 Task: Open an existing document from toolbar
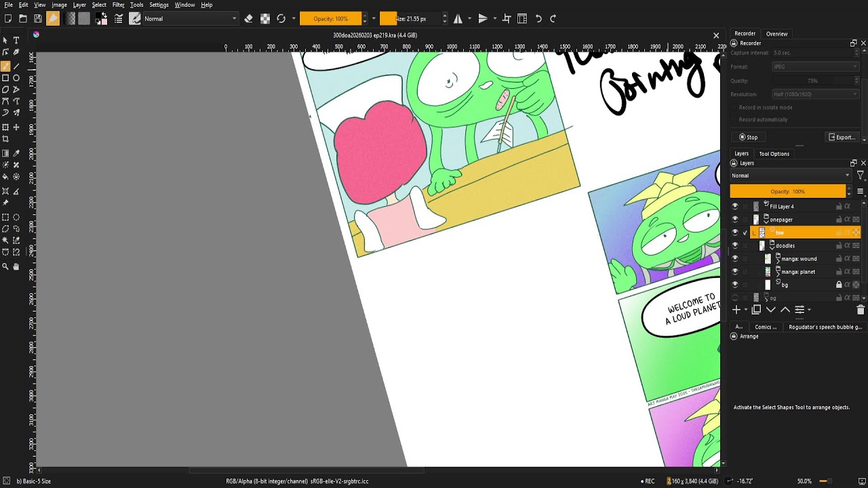(23, 19)
